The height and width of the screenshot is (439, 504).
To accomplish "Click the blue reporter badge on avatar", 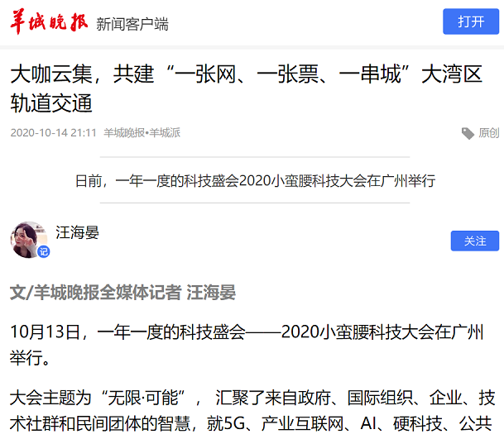I will tap(44, 251).
